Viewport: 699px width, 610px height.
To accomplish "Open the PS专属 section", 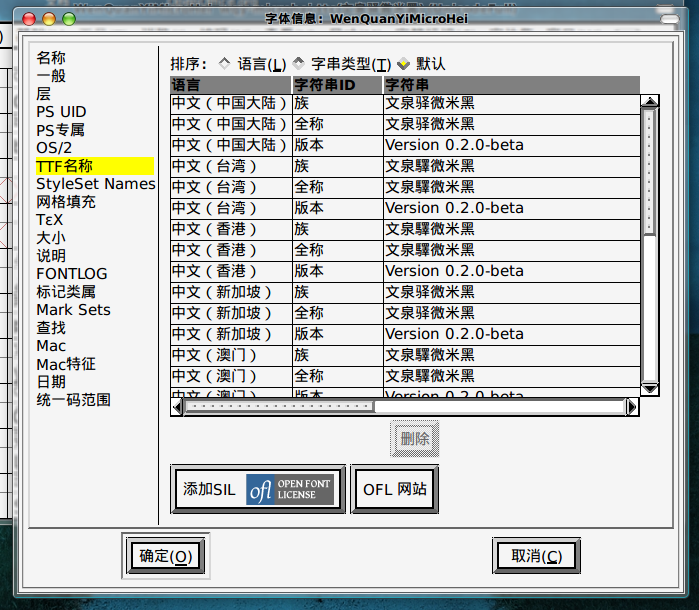I will pyautogui.click(x=60, y=130).
